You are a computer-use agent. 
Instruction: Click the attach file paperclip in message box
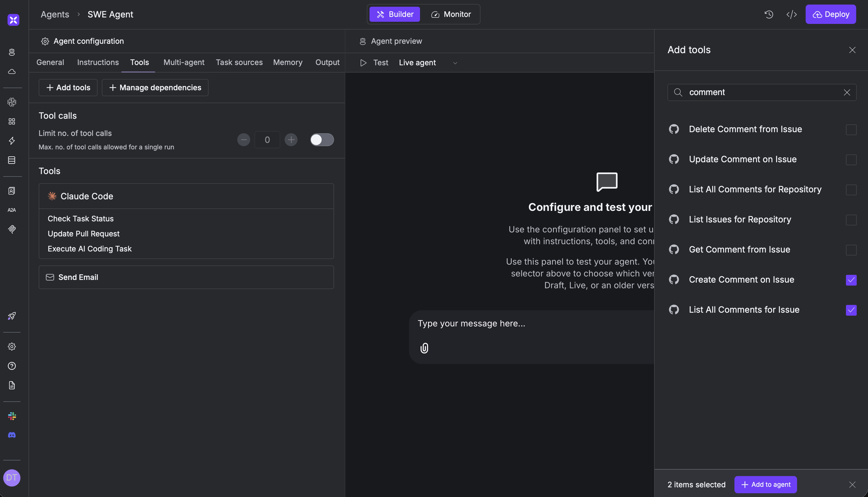coord(424,348)
